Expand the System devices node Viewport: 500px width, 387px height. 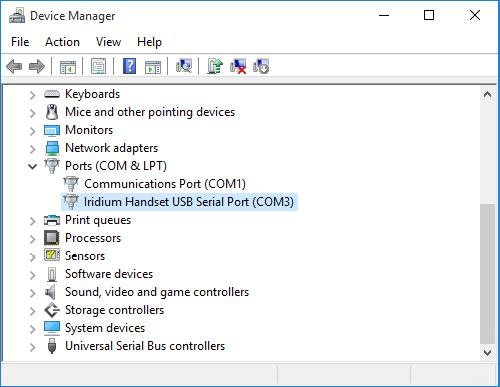tap(32, 329)
